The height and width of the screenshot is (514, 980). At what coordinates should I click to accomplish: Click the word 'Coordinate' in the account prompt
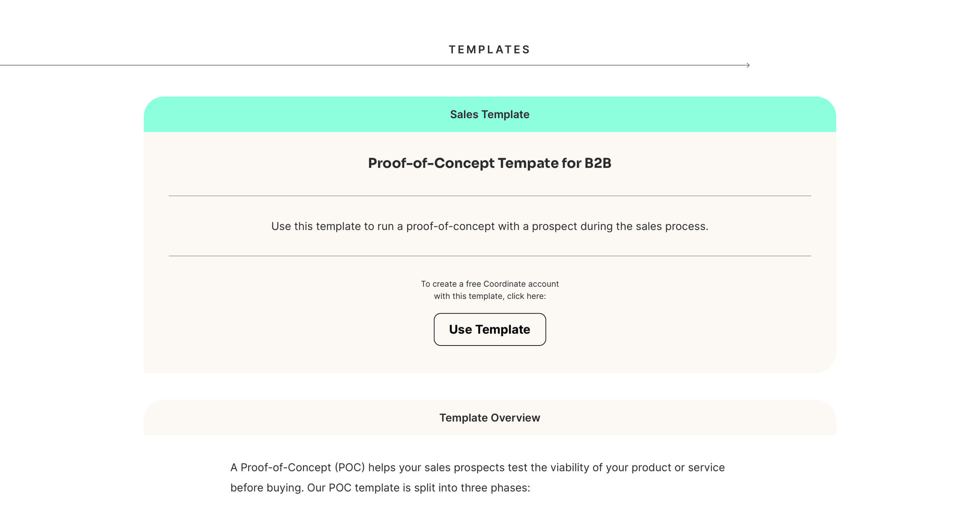point(504,284)
